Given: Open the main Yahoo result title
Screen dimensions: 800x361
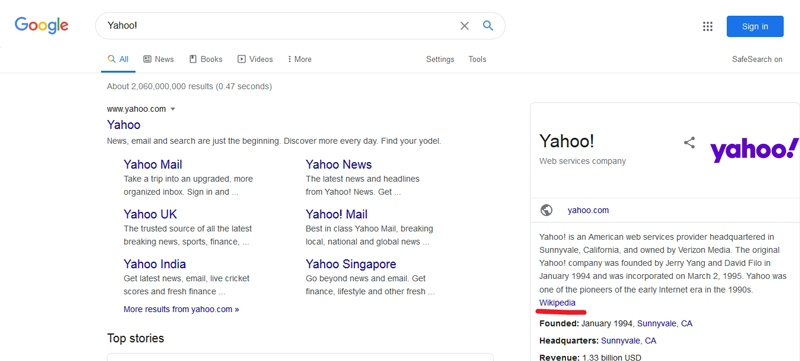Looking at the screenshot, I should [x=123, y=124].
